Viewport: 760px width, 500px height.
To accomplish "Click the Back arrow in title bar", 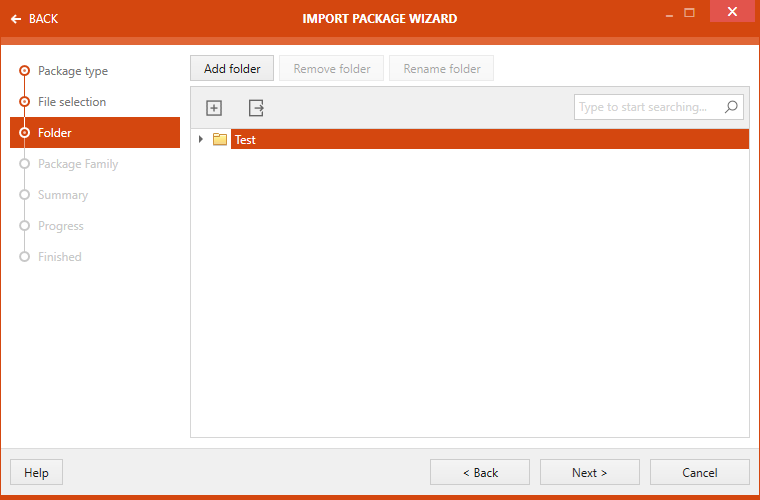I will coord(16,19).
